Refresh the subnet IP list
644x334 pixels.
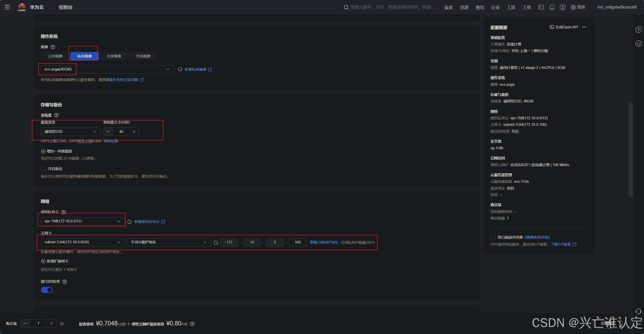pyautogui.click(x=216, y=242)
